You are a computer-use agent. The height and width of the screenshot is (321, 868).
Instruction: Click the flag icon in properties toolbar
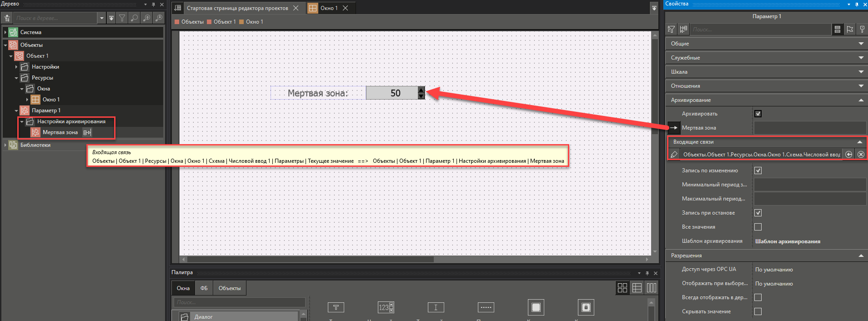click(x=850, y=30)
